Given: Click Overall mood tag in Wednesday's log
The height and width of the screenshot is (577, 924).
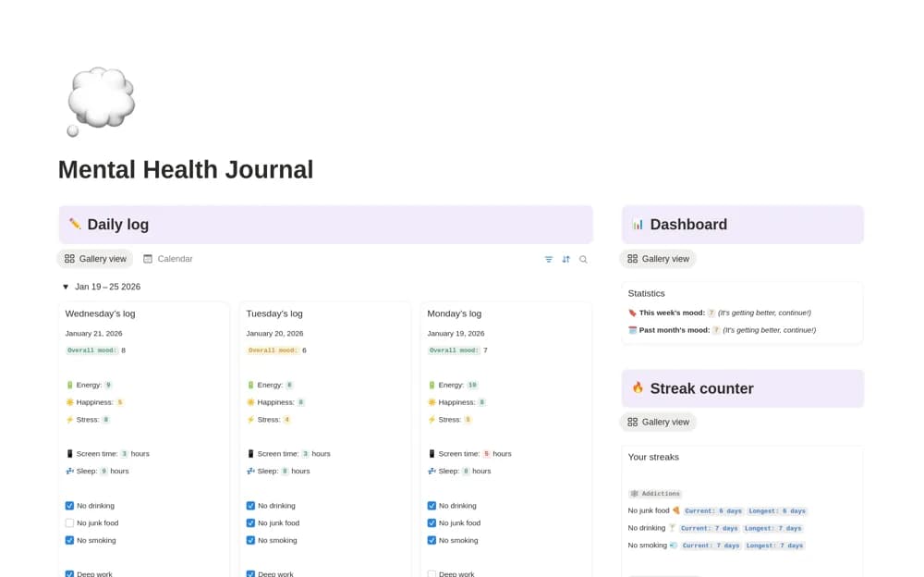Looking at the screenshot, I should (x=91, y=350).
